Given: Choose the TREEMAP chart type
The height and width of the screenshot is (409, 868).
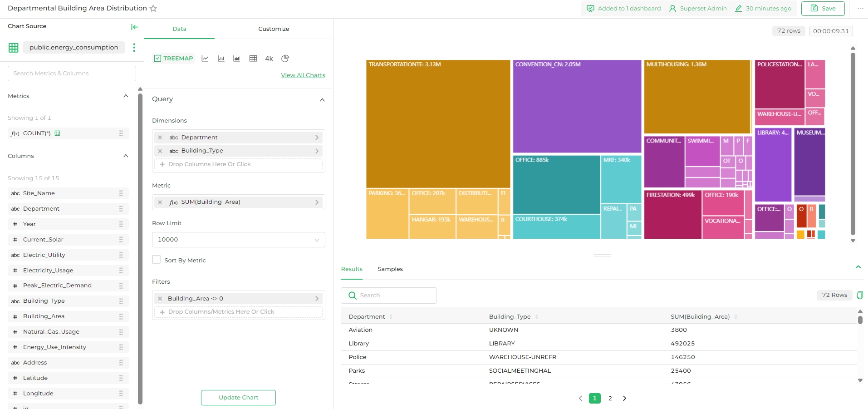Looking at the screenshot, I should pyautogui.click(x=174, y=59).
